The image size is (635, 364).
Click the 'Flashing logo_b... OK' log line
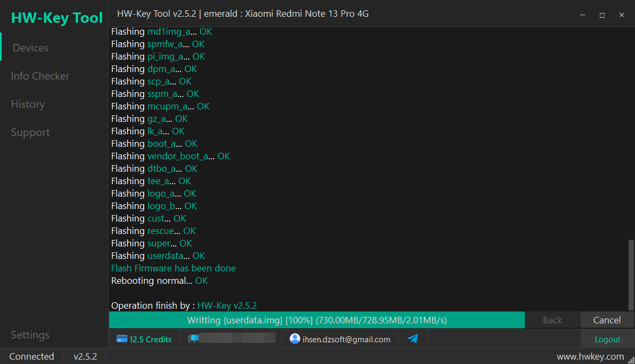click(154, 206)
